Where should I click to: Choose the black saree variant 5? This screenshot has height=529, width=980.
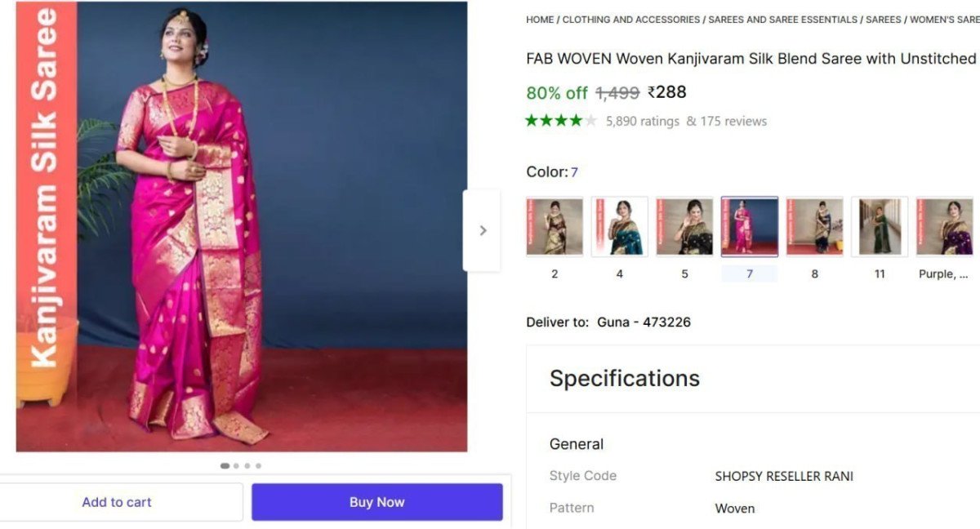point(684,226)
